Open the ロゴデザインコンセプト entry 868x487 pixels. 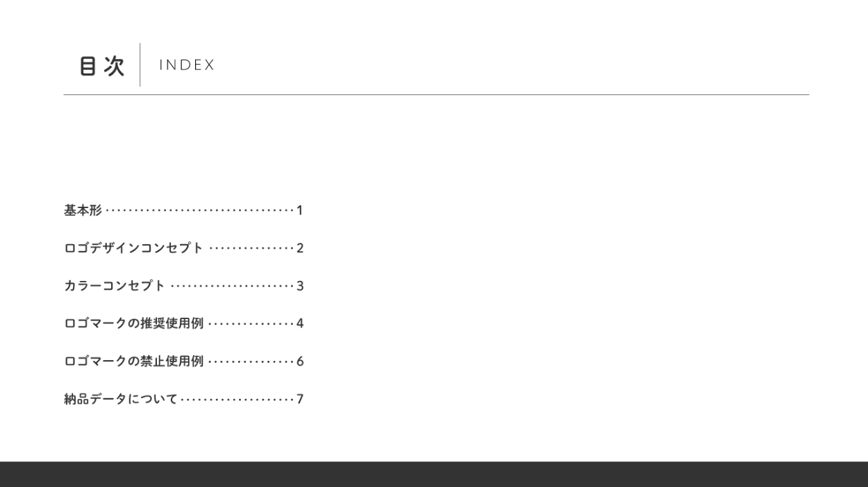(x=133, y=248)
